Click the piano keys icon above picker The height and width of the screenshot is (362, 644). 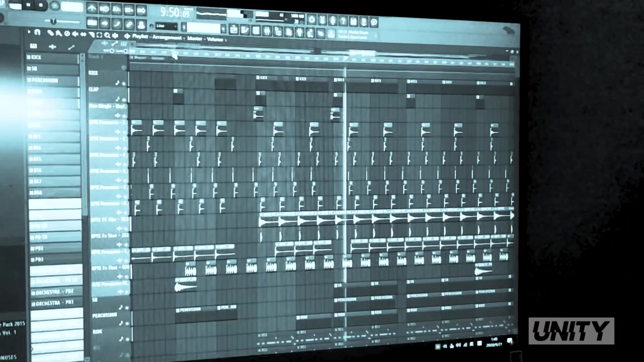[34, 46]
